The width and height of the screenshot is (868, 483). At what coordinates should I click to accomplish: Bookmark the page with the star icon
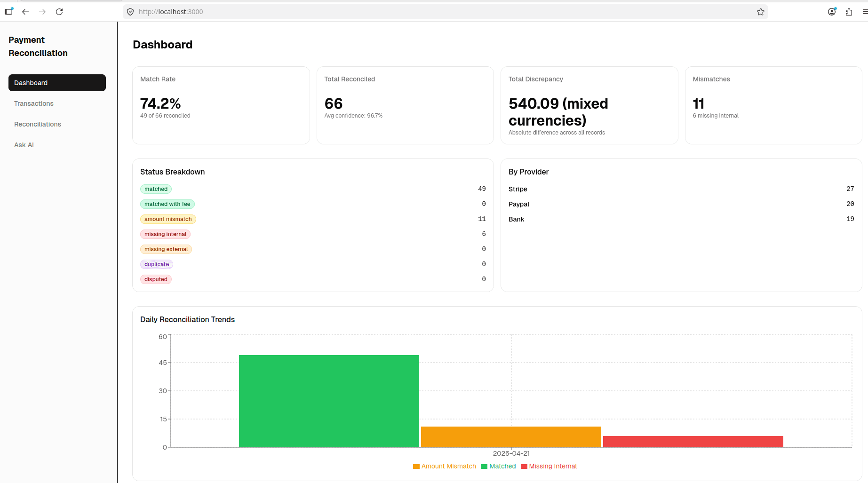(x=760, y=12)
